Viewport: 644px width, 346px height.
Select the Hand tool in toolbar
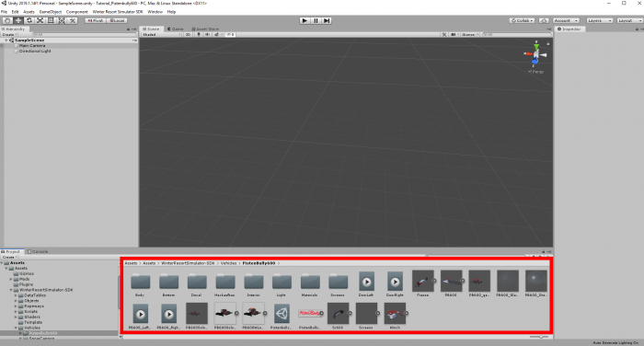tap(7, 20)
